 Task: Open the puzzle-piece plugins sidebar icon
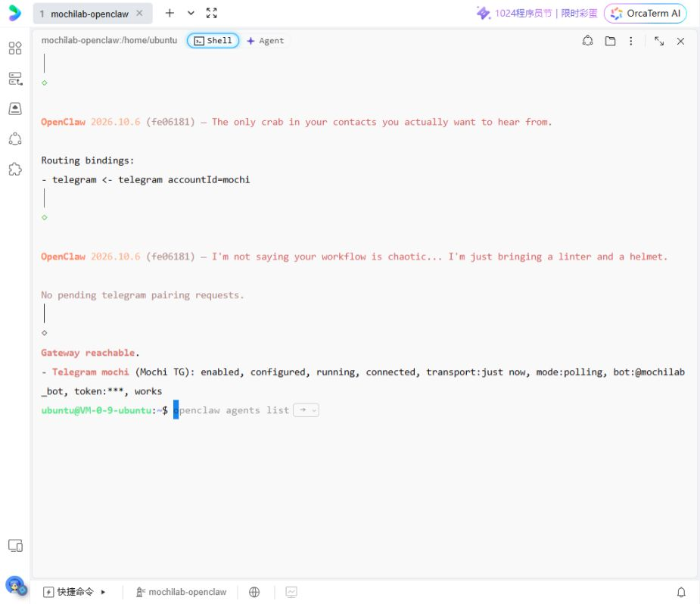coord(15,170)
